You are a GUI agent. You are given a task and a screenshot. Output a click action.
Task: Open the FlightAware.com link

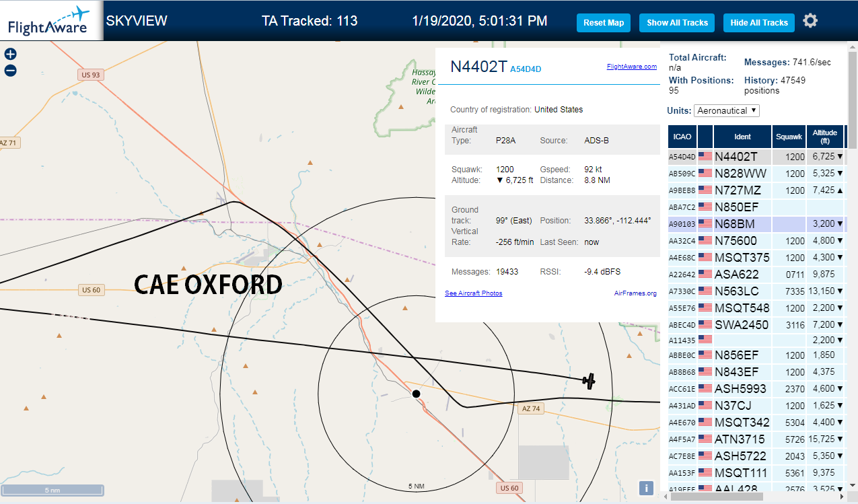point(631,67)
